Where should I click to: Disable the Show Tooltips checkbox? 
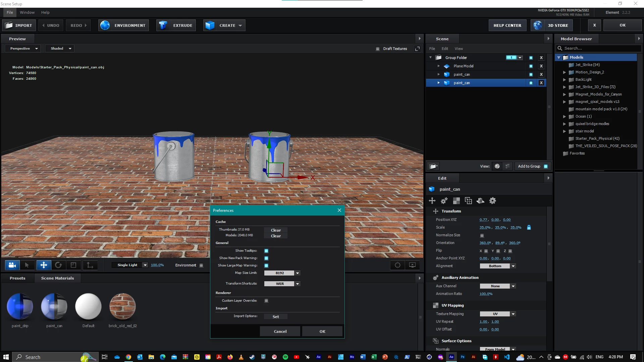[266, 251]
